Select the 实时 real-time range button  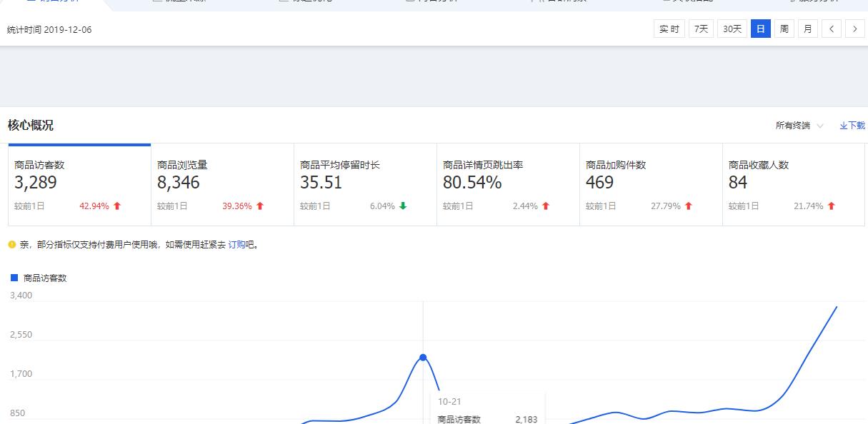[669, 29]
